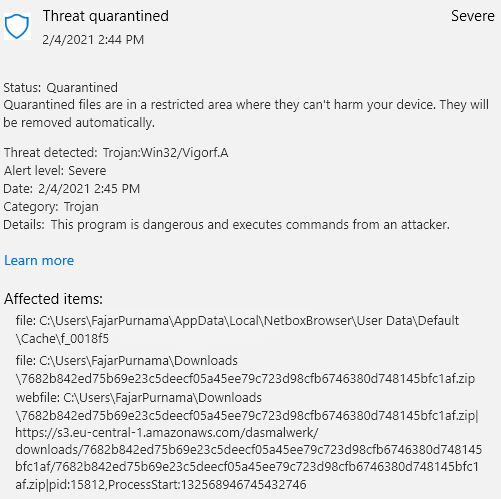The image size is (501, 499).
Task: Click the Severe label beside the heading
Action: [473, 16]
